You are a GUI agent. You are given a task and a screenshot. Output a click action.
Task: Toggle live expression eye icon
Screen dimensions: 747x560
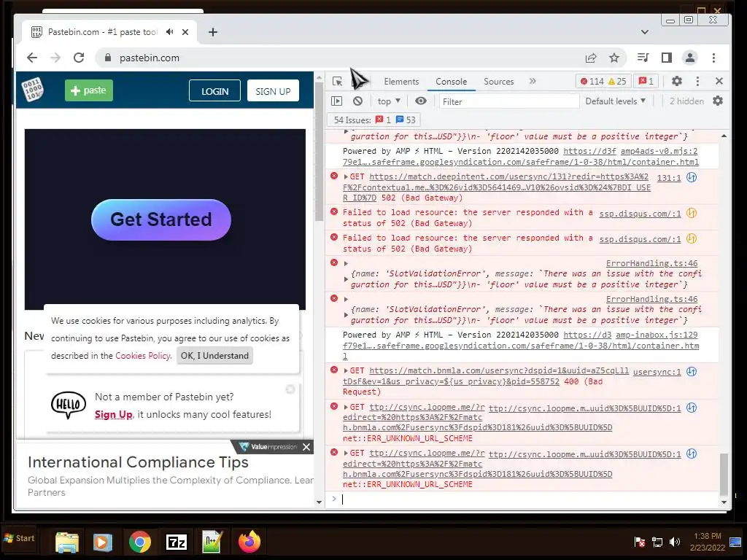point(421,101)
